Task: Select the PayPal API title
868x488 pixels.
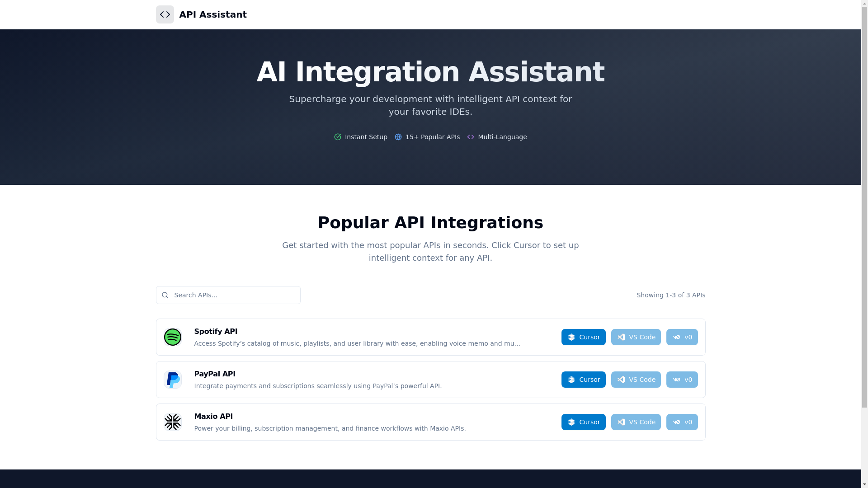Action: pos(215,374)
